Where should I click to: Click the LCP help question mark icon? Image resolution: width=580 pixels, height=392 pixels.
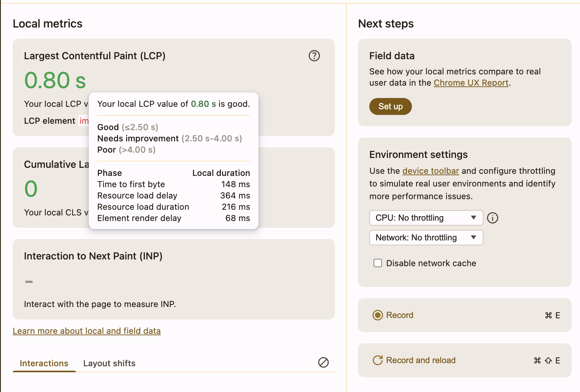pyautogui.click(x=314, y=56)
